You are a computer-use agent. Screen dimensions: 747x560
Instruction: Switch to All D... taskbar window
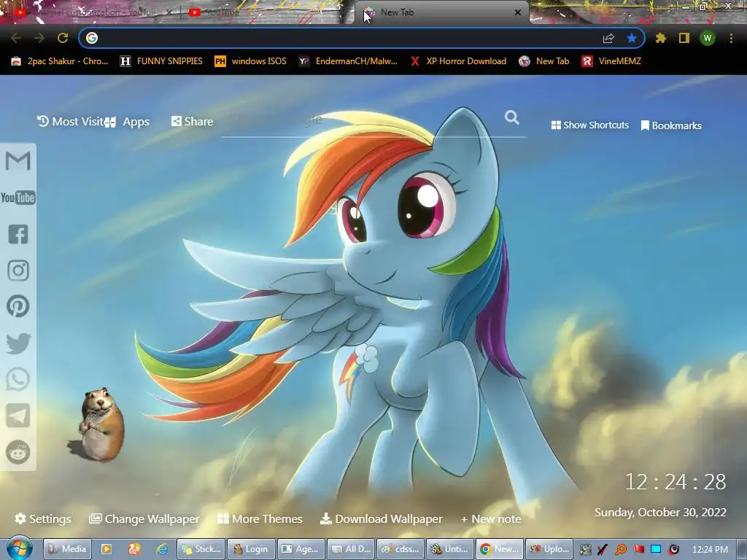[x=350, y=549]
